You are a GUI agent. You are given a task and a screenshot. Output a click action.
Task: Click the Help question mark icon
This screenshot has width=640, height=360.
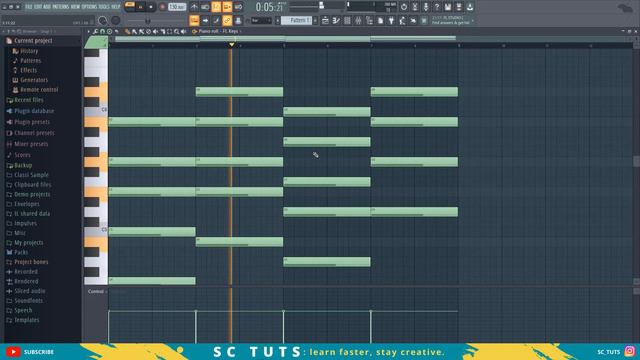[437, 7]
